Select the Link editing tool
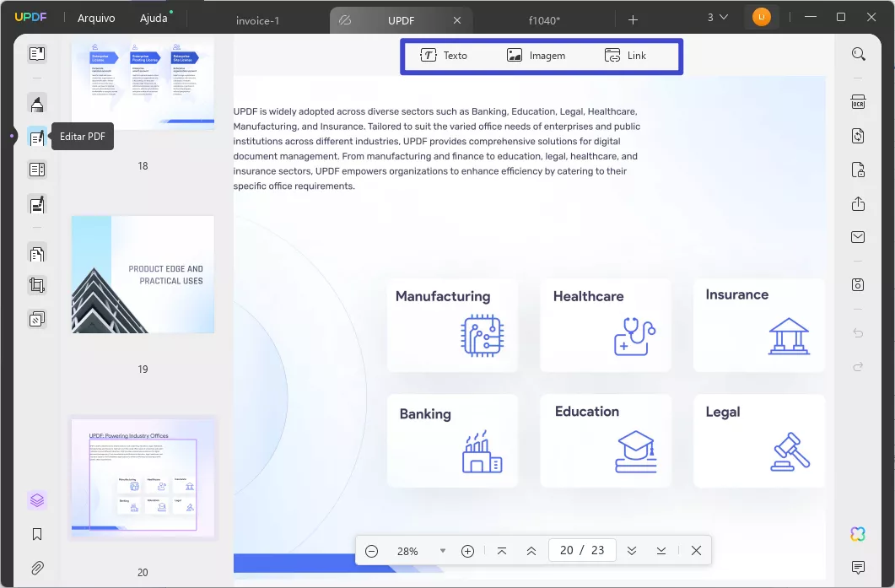 pos(625,56)
